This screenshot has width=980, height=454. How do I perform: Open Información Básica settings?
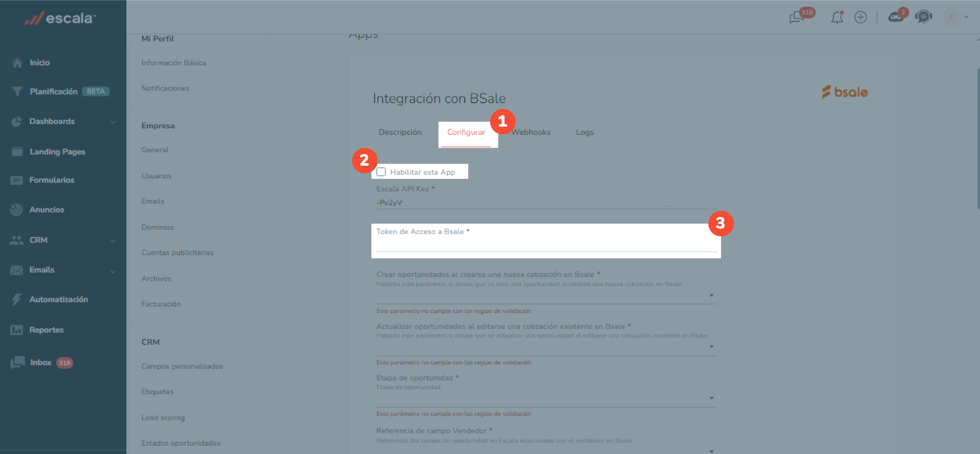click(174, 63)
